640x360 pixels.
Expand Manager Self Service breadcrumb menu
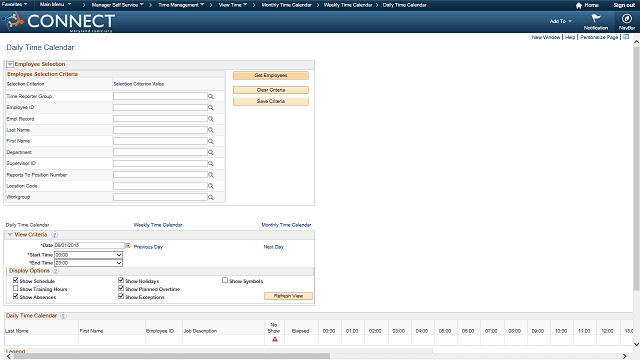118,5
